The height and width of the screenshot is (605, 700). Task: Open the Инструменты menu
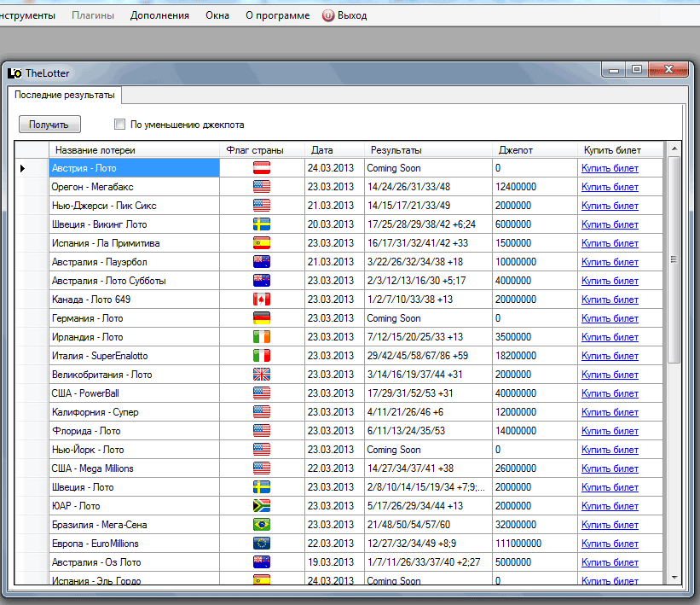(27, 15)
